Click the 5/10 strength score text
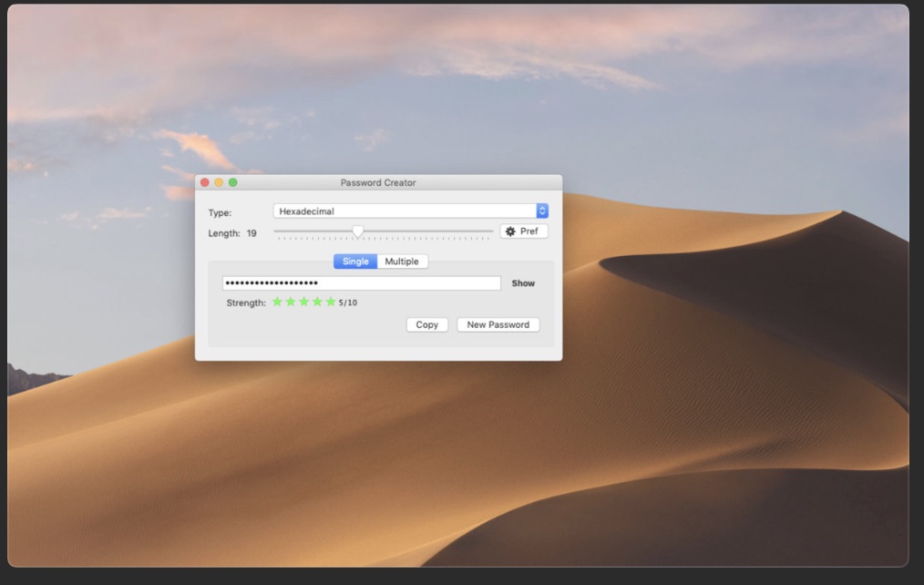Image resolution: width=924 pixels, height=585 pixels. click(348, 303)
